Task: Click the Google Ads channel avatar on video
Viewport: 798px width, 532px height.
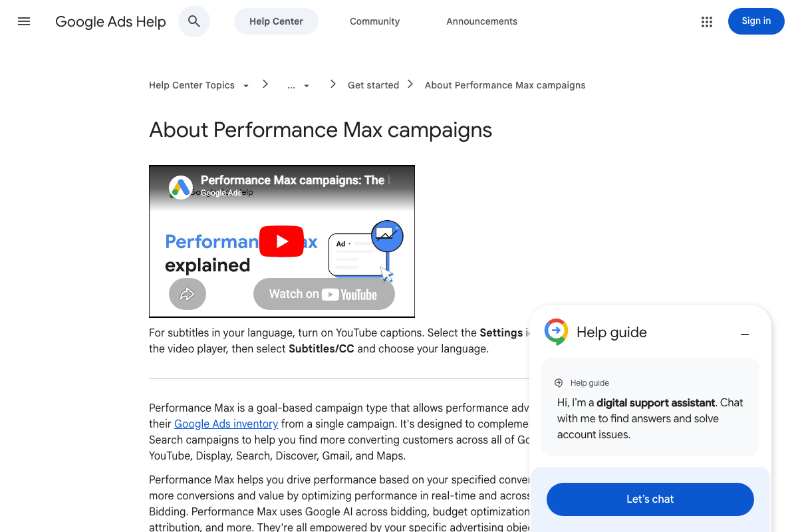Action: pos(180,187)
